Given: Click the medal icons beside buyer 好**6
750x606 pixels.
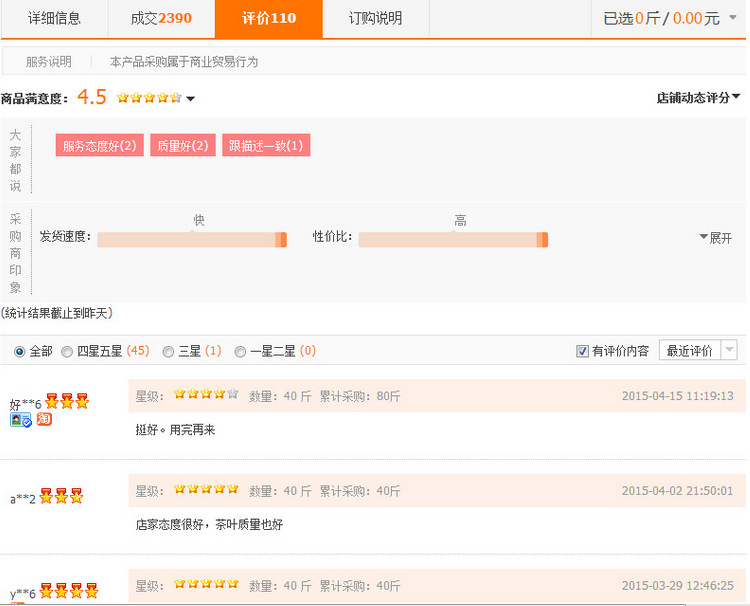Looking at the screenshot, I should pos(67,403).
